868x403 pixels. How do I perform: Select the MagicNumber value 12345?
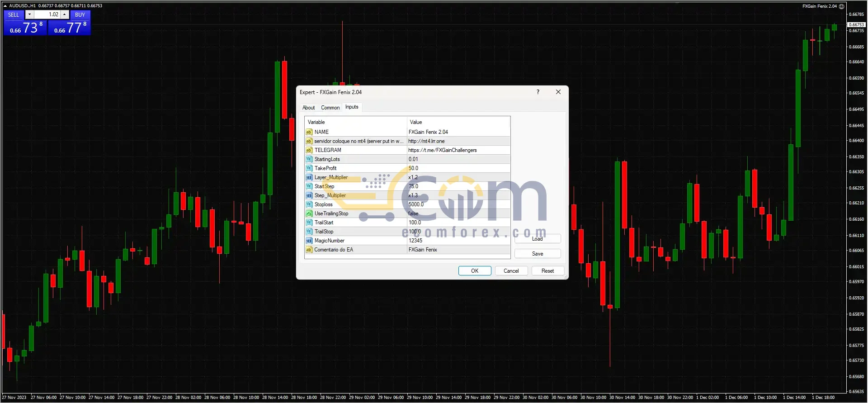point(415,241)
